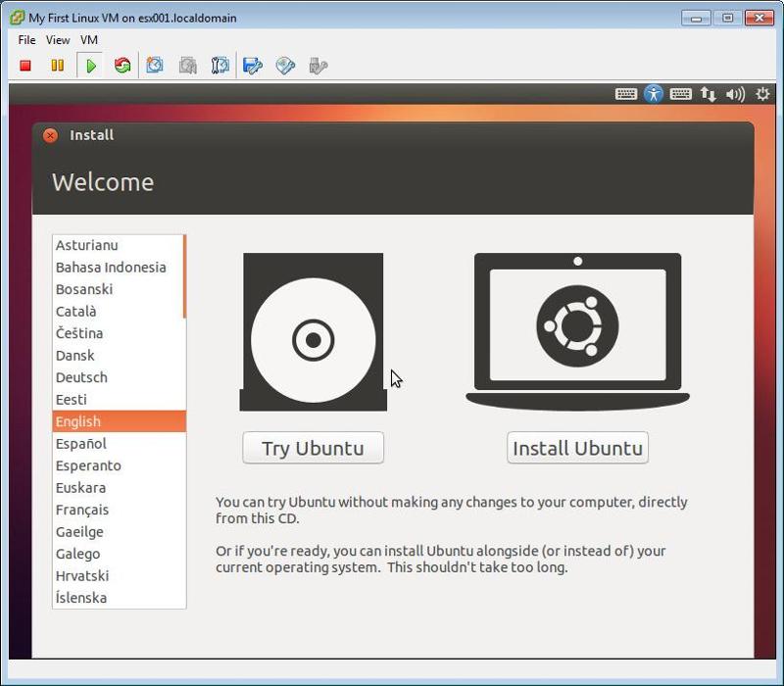Click the language list scrollbar handle
Screen dimensions: 784x686
[x=184, y=276]
